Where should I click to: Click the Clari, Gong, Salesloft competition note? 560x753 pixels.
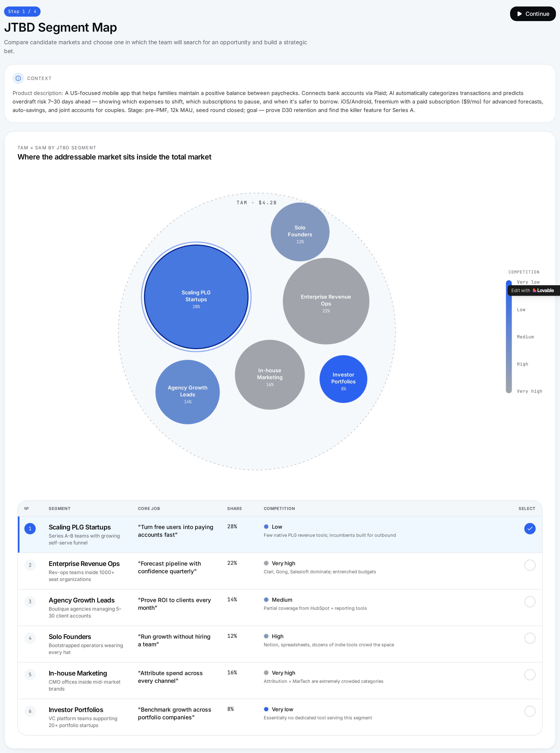pos(320,572)
